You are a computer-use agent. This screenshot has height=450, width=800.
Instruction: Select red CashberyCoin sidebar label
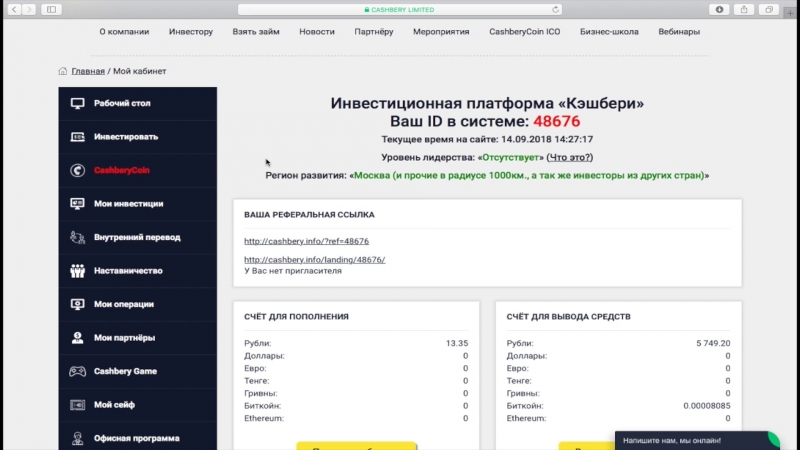tap(121, 170)
